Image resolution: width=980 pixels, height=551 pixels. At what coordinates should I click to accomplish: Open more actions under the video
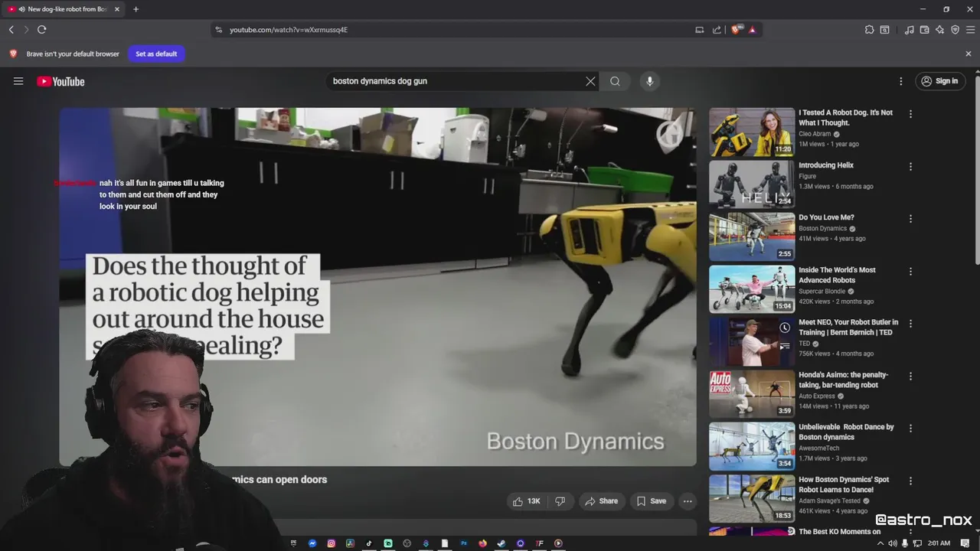688,501
